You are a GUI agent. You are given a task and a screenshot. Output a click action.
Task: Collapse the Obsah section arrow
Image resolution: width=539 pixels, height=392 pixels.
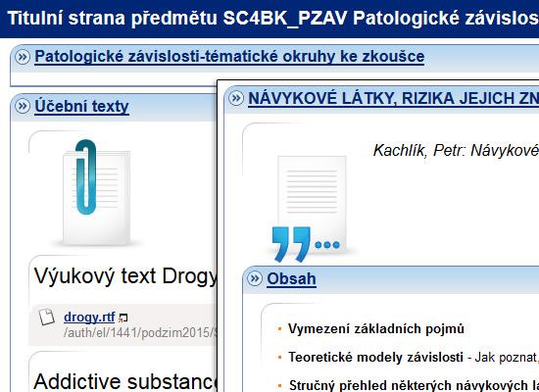pos(255,278)
